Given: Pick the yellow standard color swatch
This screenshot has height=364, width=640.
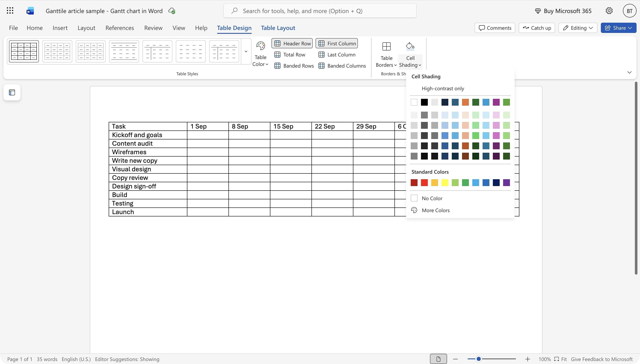Looking at the screenshot, I should (445, 182).
